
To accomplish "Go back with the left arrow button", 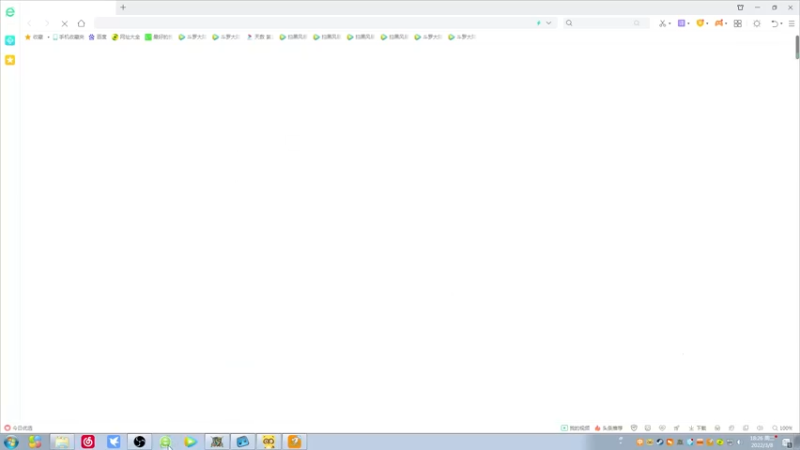I will (30, 23).
